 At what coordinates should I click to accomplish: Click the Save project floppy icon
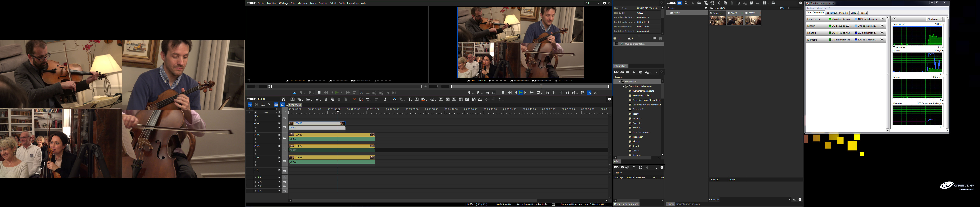(317, 99)
